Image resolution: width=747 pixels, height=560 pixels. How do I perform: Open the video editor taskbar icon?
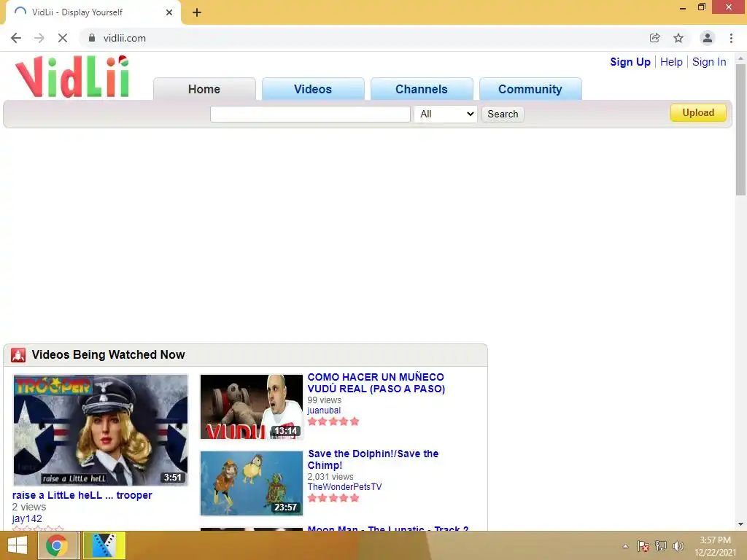(x=104, y=545)
